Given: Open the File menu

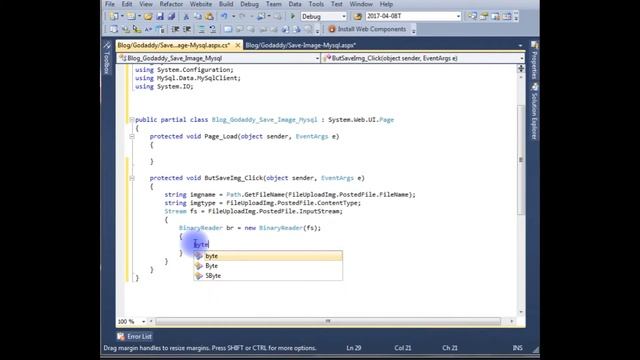Looking at the screenshot, I should [x=110, y=4].
